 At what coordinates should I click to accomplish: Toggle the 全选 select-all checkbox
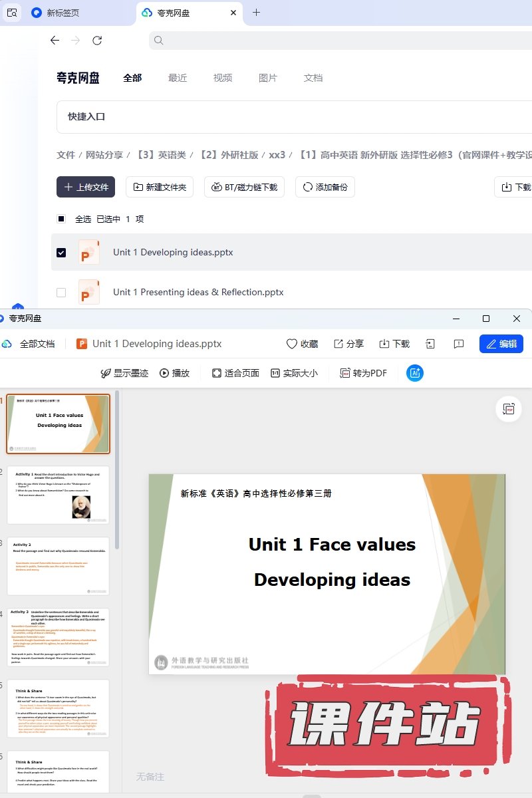click(x=61, y=219)
